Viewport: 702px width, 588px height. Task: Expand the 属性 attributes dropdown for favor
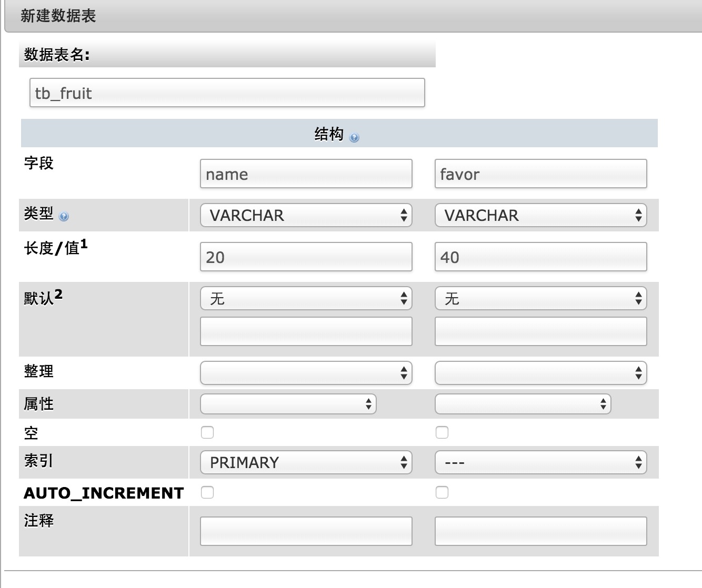pyautogui.click(x=523, y=404)
